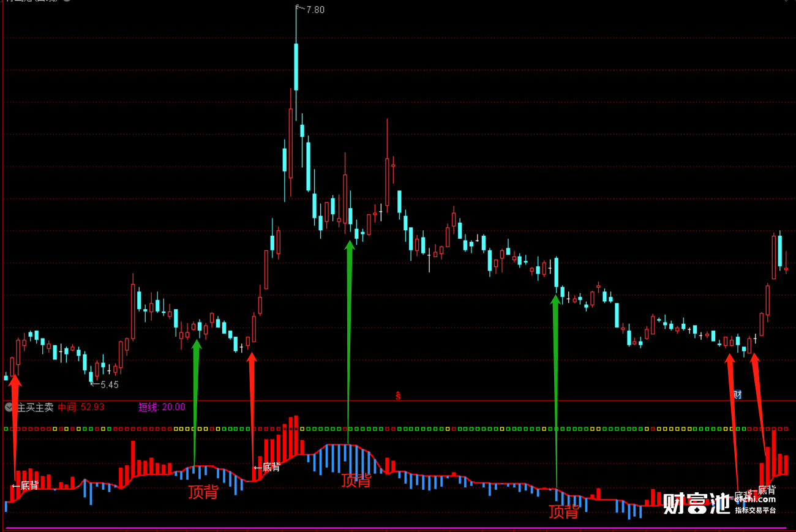Click the 中间: 52.93 indicator value
The width and height of the screenshot is (796, 532).
click(81, 407)
